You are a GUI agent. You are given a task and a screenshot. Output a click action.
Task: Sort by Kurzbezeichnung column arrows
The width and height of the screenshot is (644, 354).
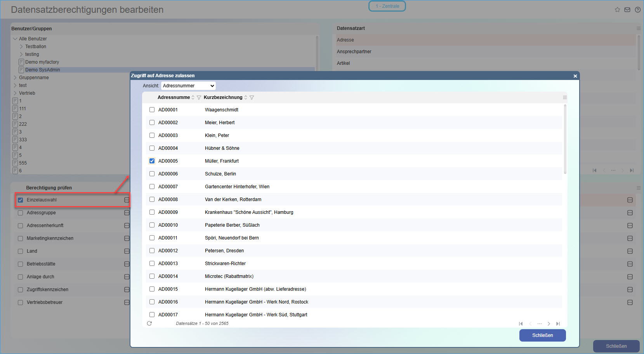(x=246, y=97)
